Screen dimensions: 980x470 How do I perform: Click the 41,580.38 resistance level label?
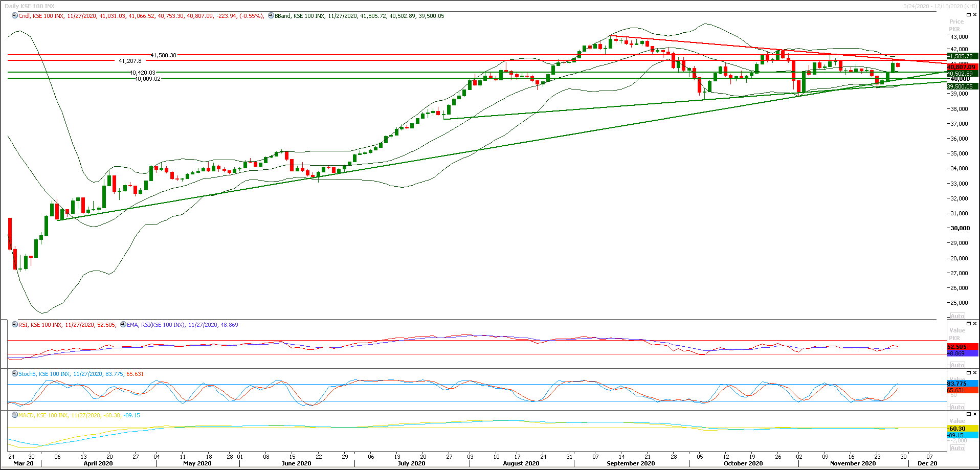[163, 55]
